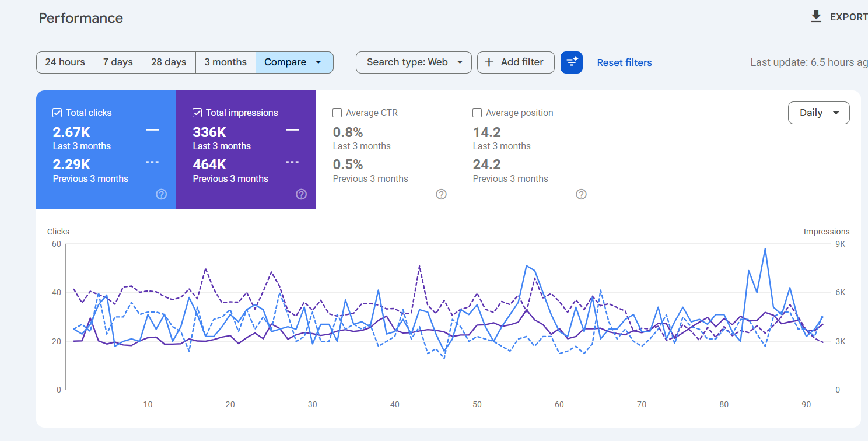Open the Search type: Web dropdown
The image size is (868, 441).
tap(414, 62)
